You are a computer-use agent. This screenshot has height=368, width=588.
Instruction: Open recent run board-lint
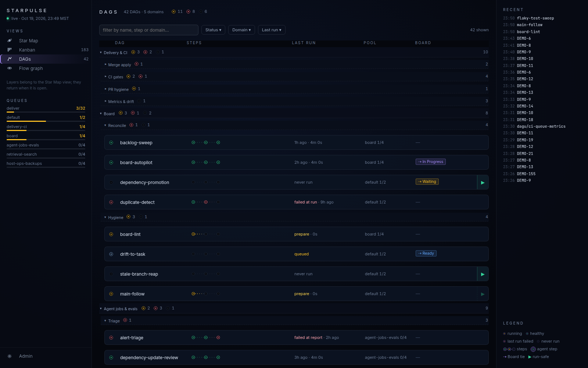528,32
